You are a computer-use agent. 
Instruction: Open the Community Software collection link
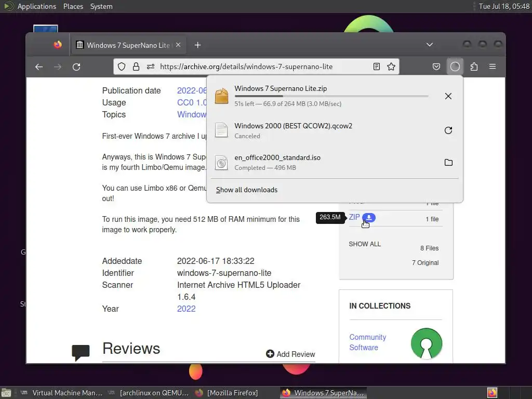(x=368, y=342)
